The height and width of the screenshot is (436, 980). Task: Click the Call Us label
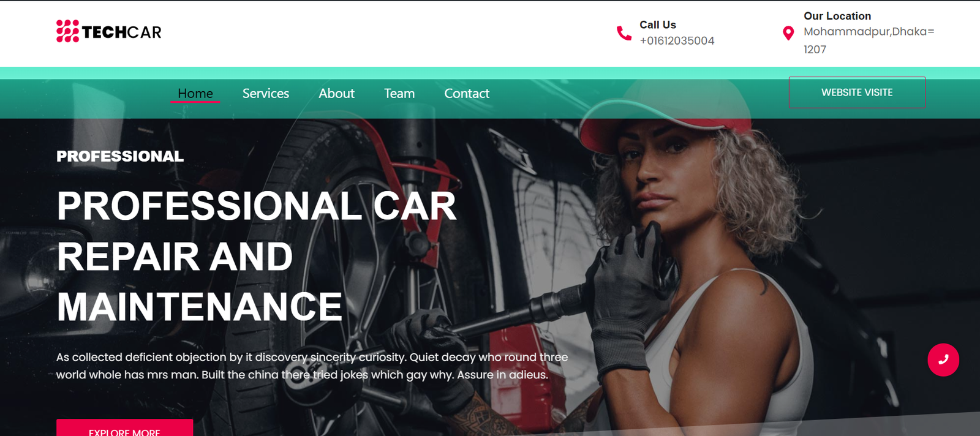click(x=658, y=24)
